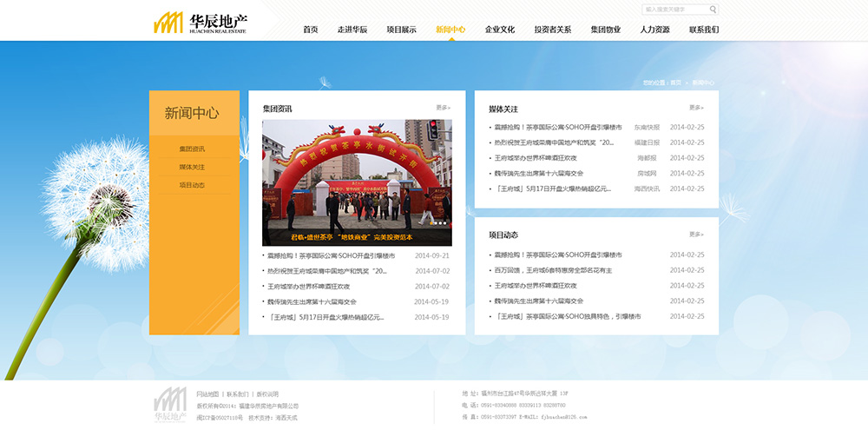This screenshot has width=868, height=430.
Task: Select 项目展示 in the top navigation
Action: 401,30
